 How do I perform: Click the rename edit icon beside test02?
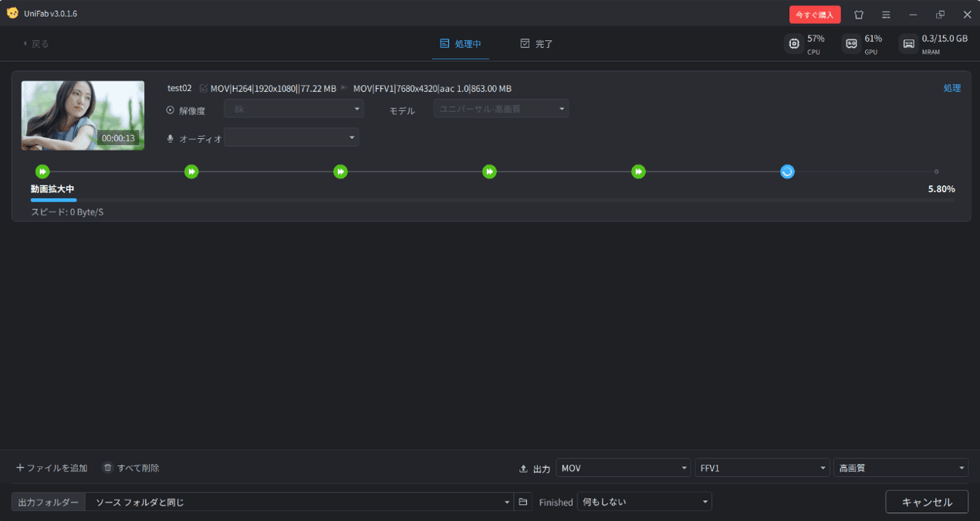pos(204,88)
